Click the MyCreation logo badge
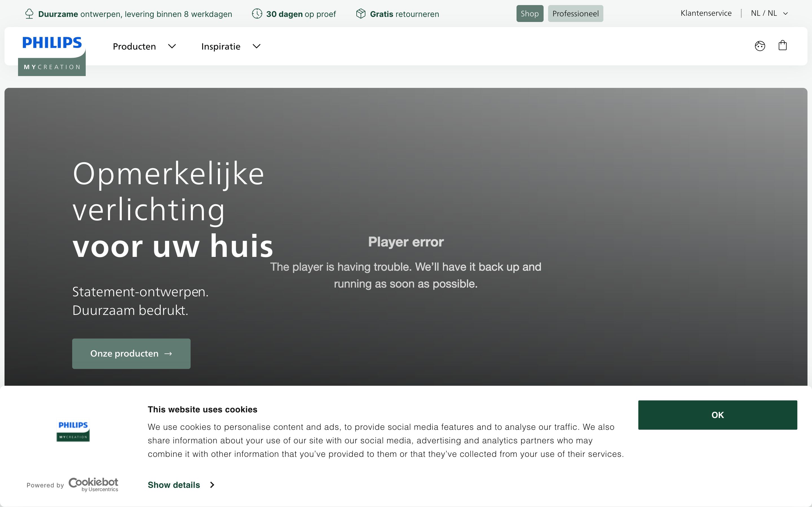812x507 pixels. (52, 67)
